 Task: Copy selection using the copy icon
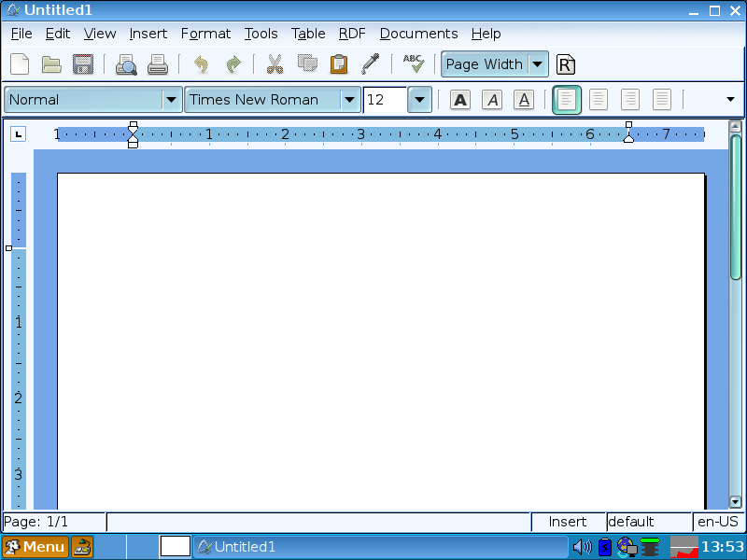point(307,63)
